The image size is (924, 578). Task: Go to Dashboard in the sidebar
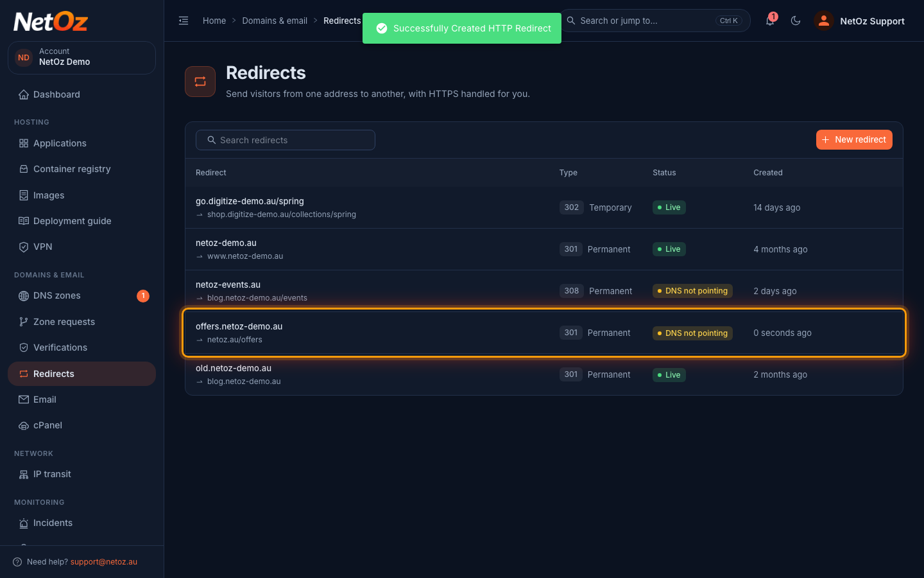[x=81, y=94]
